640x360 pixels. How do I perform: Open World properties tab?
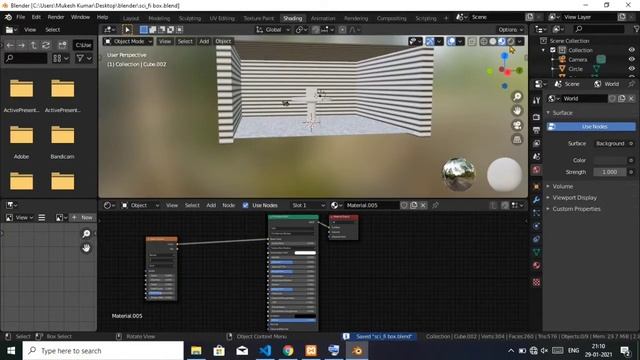536,170
